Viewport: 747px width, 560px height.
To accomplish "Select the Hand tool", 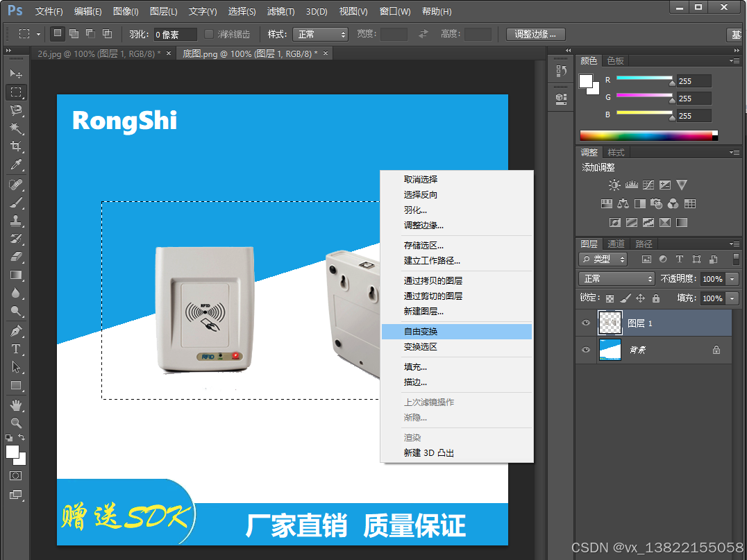I will click(x=16, y=405).
